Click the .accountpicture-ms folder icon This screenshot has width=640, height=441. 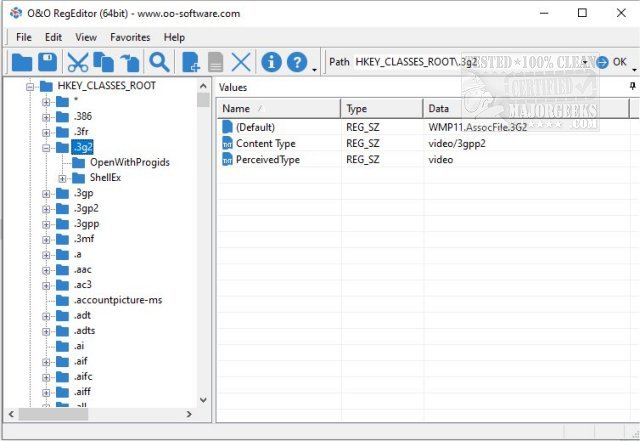tap(62, 300)
